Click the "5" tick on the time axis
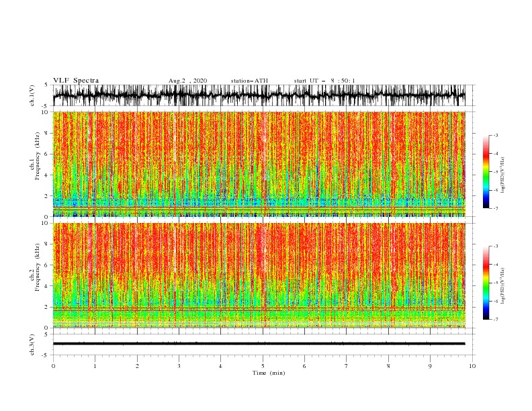532x411 pixels. pos(263,366)
